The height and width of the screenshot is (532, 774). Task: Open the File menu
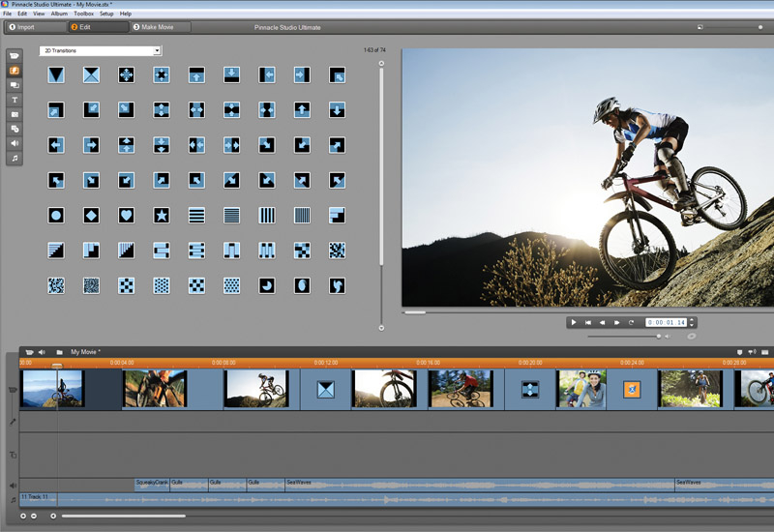coord(7,14)
